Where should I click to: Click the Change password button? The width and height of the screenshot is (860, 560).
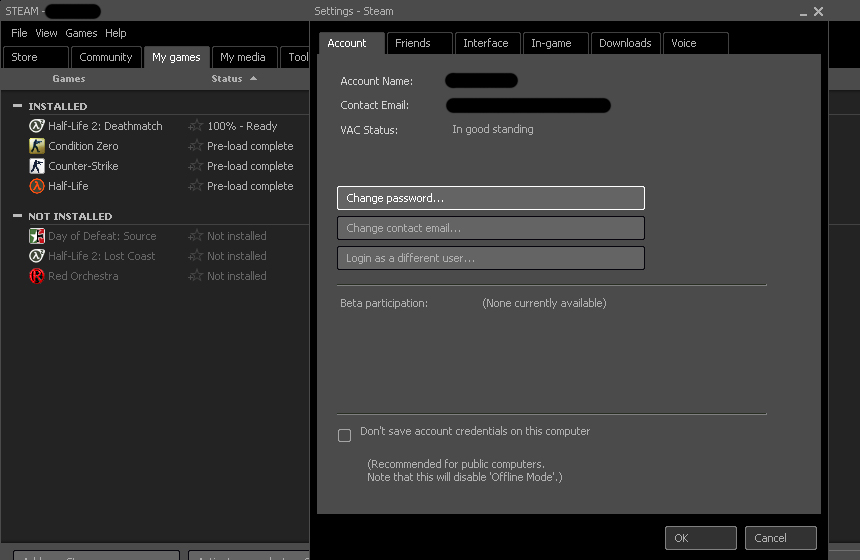(x=491, y=198)
